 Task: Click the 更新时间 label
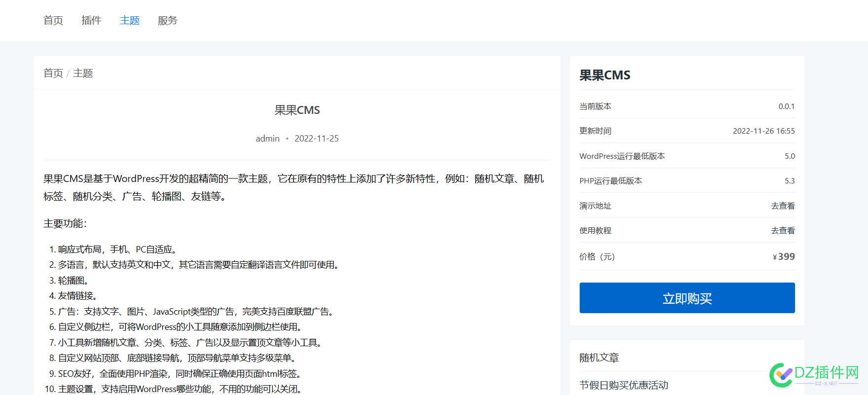(595, 131)
